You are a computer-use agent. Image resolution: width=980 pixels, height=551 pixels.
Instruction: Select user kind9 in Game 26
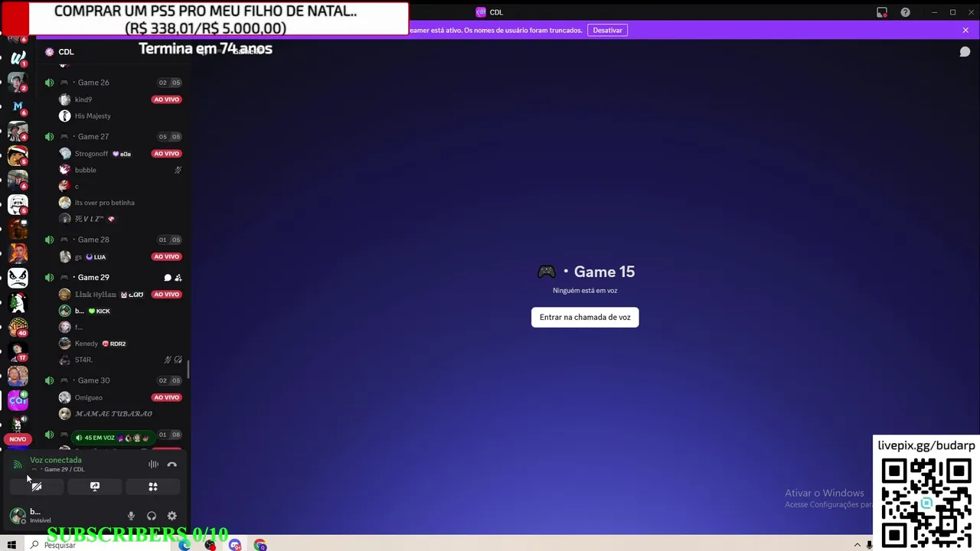(83, 99)
